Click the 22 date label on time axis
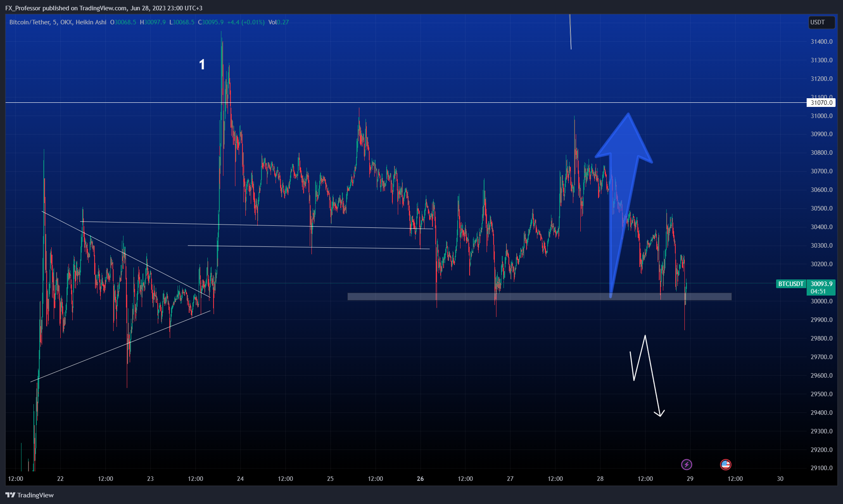Screen dimensions: 843x504 60,479
